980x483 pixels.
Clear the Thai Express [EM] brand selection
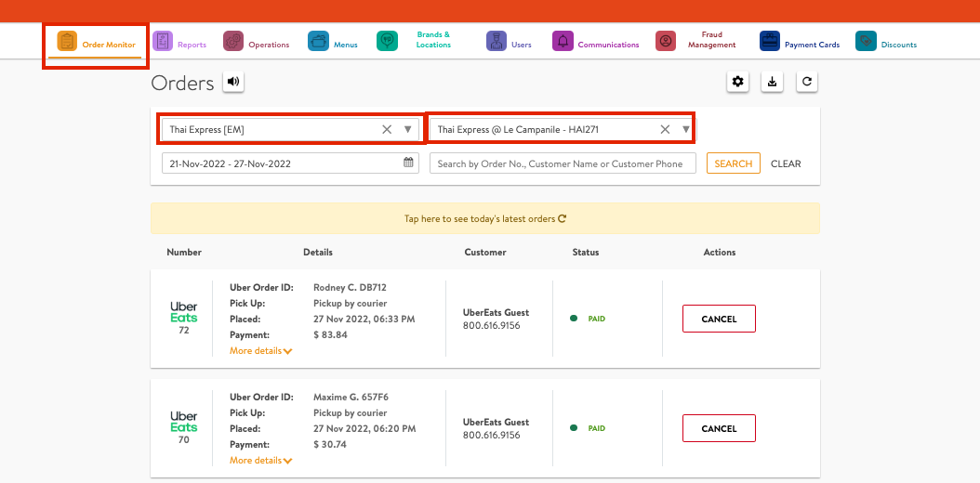(387, 130)
